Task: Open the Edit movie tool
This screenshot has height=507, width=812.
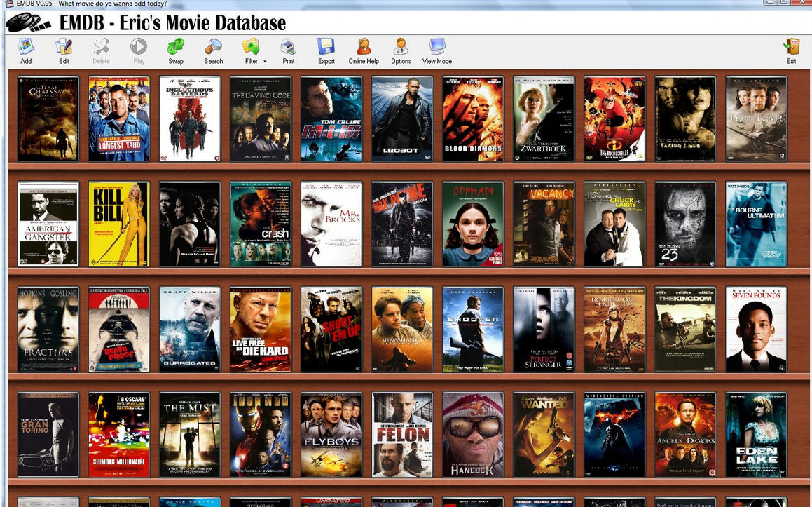Action: [64, 50]
